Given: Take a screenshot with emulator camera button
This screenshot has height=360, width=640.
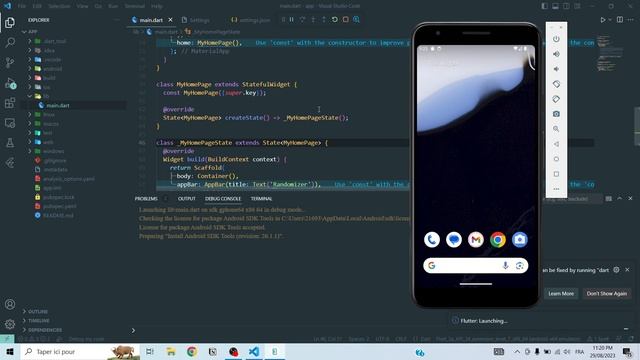Looking at the screenshot, I should [x=556, y=114].
